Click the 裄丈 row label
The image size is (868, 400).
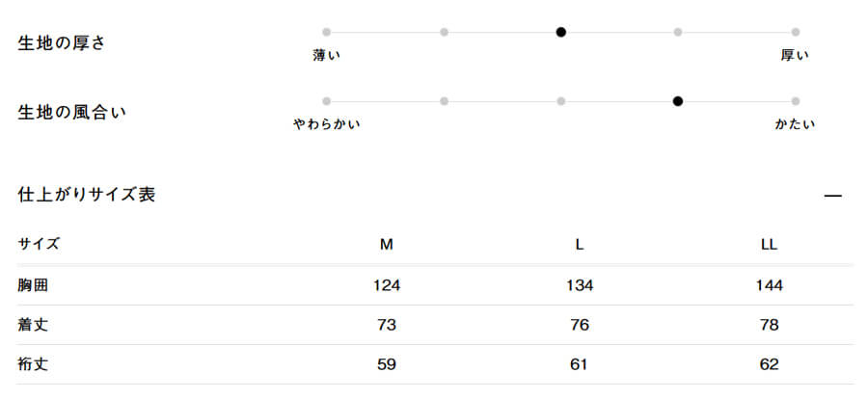(33, 364)
